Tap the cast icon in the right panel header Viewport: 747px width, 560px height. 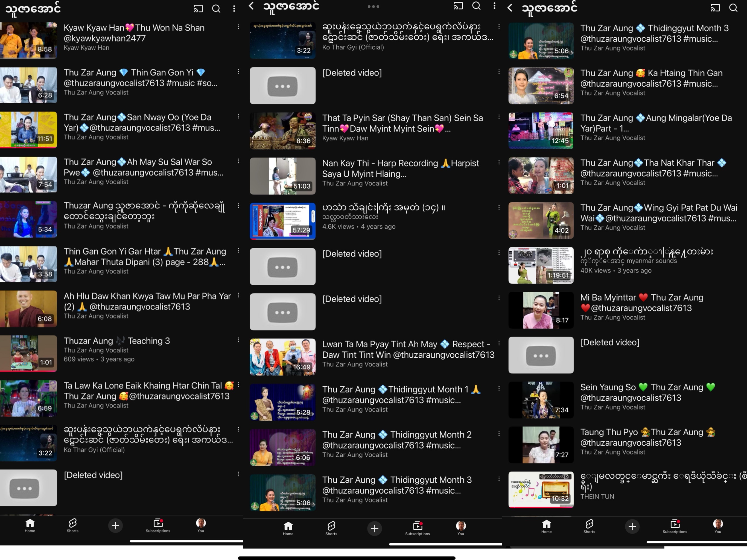715,8
